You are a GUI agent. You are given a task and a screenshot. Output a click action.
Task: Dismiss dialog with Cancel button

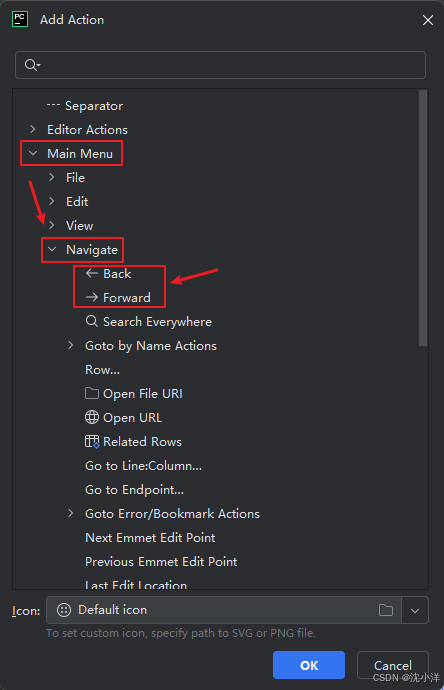[x=393, y=665]
